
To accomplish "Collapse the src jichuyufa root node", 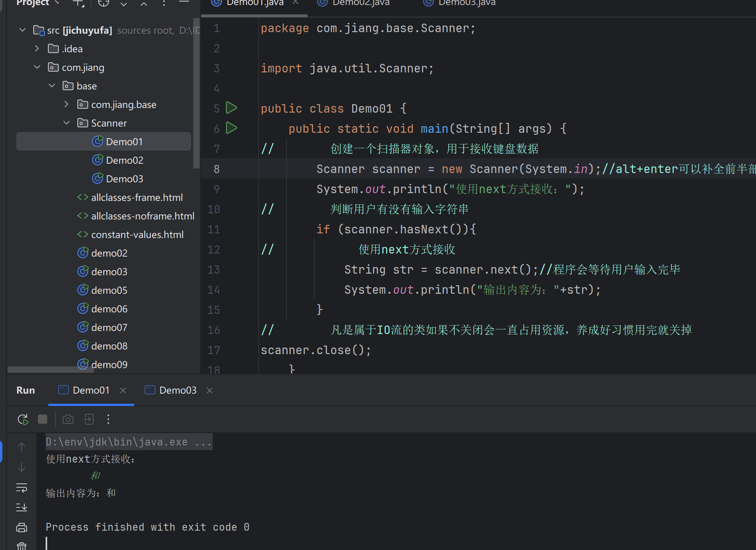I will 22,30.
